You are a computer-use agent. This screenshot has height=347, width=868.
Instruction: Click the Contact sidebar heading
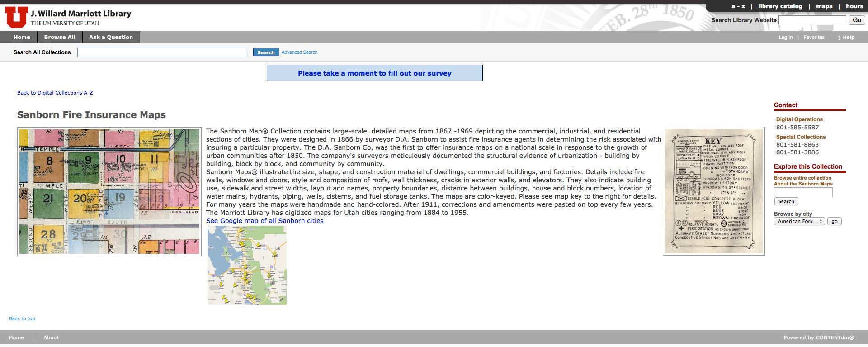click(786, 105)
